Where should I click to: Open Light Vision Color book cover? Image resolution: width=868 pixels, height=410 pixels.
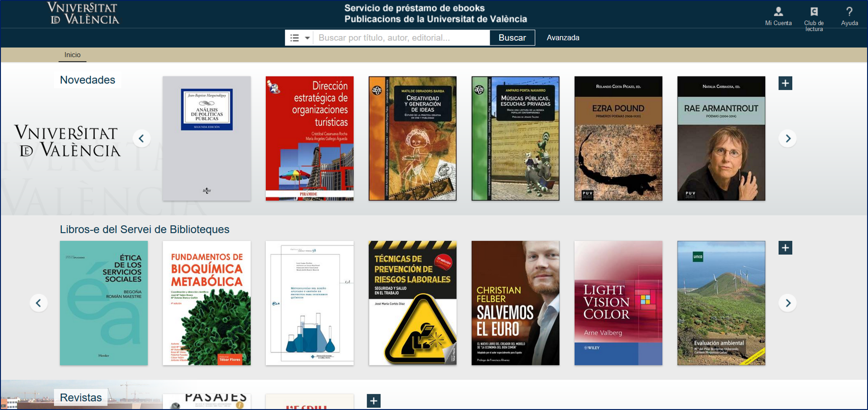click(618, 303)
